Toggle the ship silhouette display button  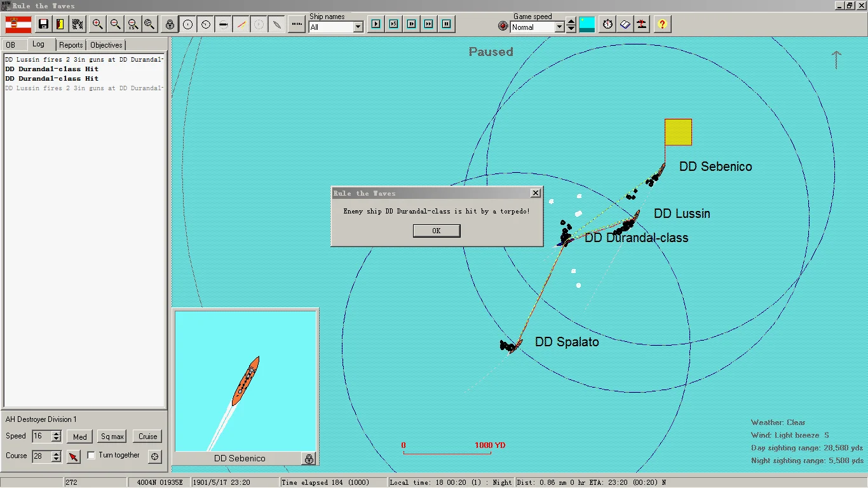(x=223, y=24)
